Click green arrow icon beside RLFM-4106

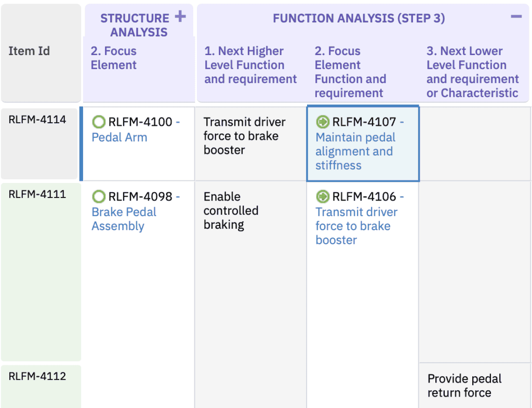tap(323, 196)
